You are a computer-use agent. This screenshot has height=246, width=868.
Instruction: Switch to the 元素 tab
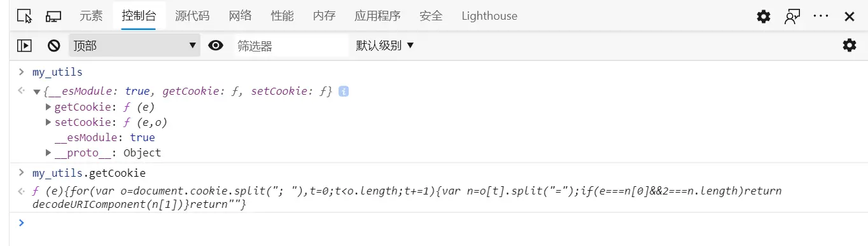[x=91, y=16]
